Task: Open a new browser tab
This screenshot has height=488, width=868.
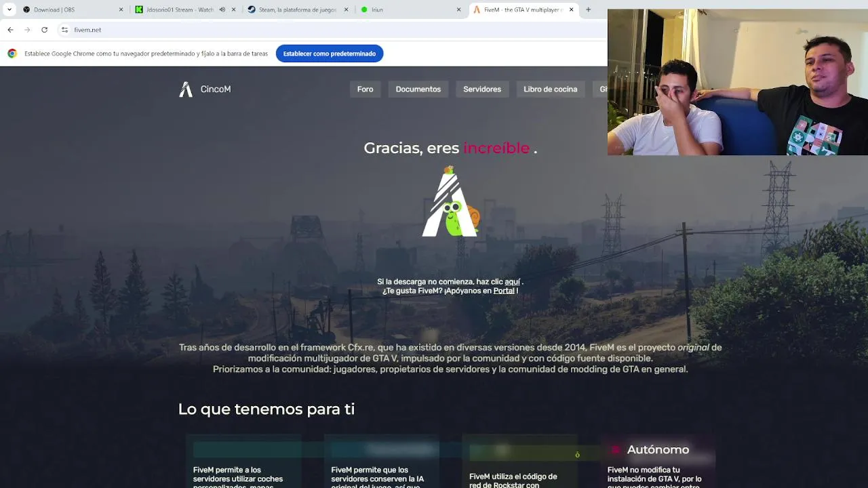Action: click(x=588, y=9)
